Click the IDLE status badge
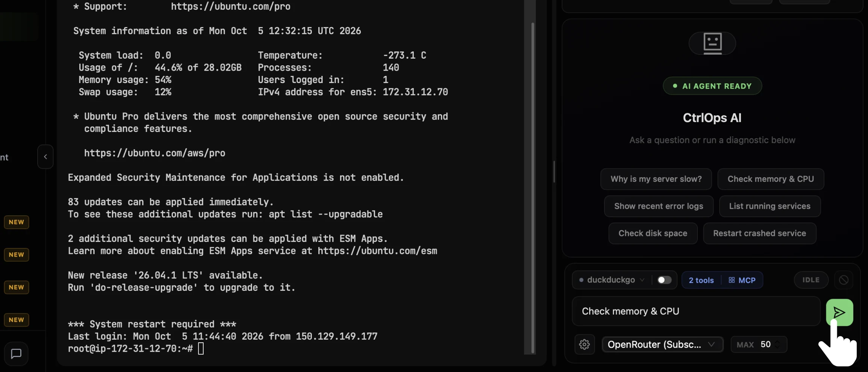Viewport: 868px width, 372px height. (811, 280)
